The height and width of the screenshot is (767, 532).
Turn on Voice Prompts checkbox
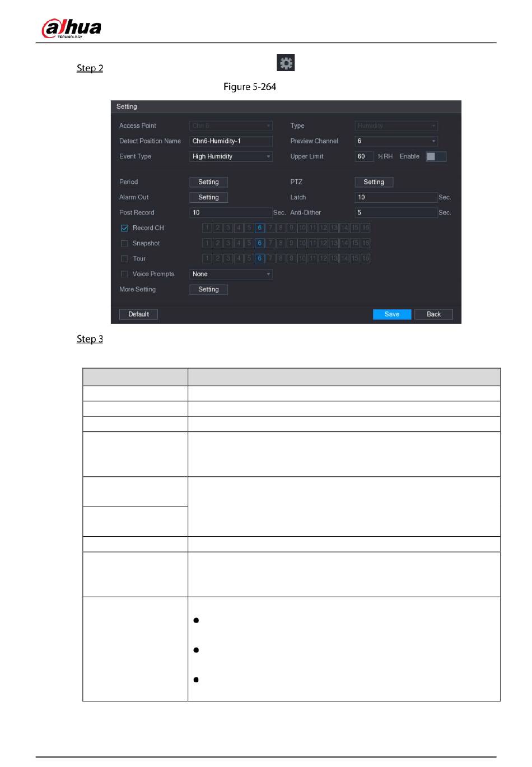124,274
